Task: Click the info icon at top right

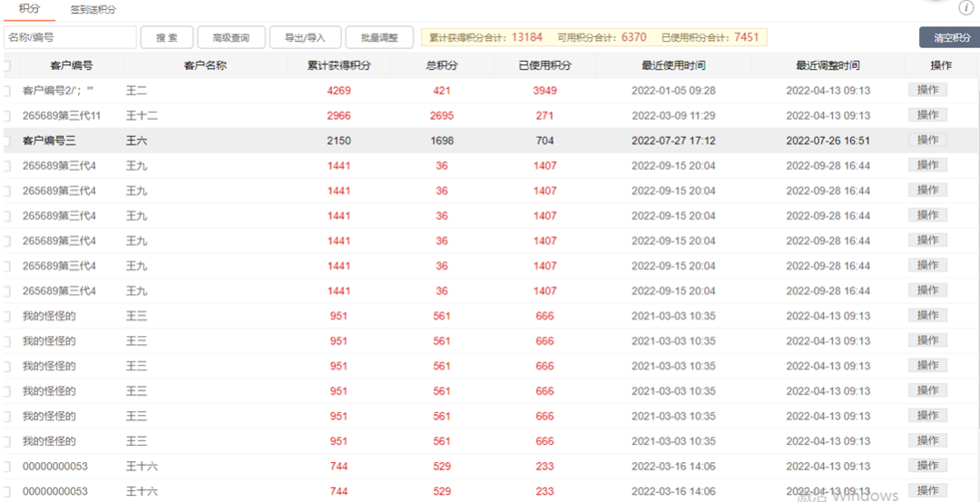Action: (965, 8)
